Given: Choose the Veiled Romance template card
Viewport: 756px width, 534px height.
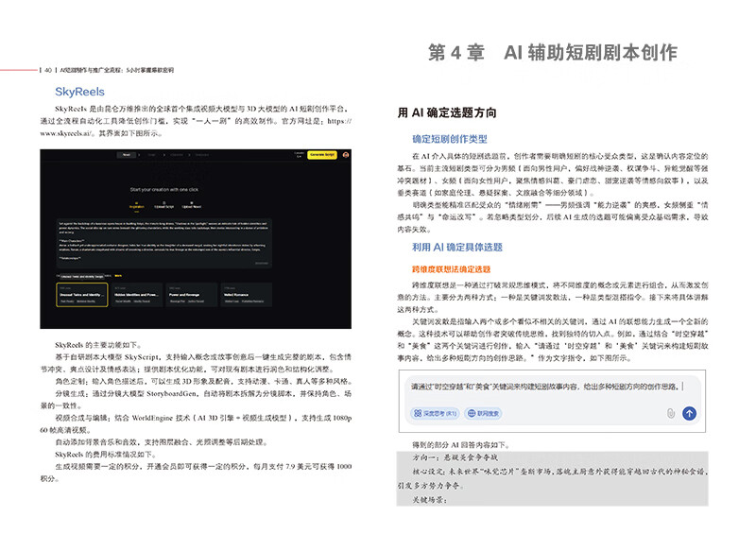Looking at the screenshot, I should tap(246, 297).
